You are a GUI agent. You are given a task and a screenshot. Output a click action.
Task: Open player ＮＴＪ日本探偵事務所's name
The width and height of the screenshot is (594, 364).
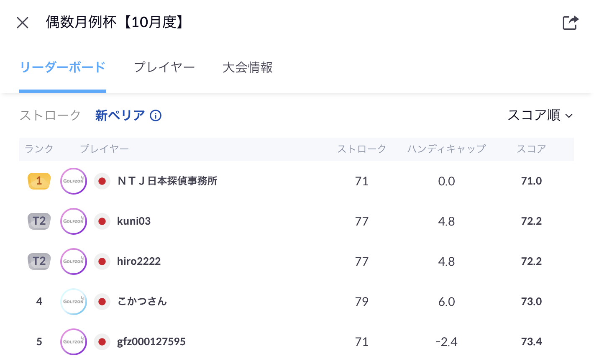point(167,181)
